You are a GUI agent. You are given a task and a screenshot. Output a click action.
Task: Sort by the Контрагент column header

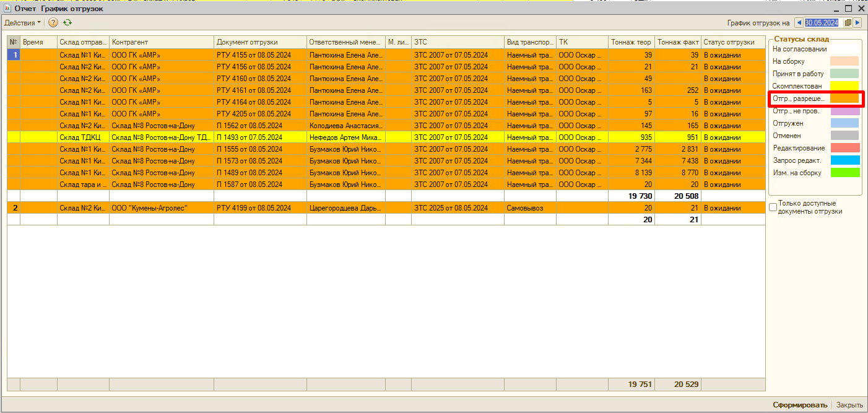tap(162, 42)
